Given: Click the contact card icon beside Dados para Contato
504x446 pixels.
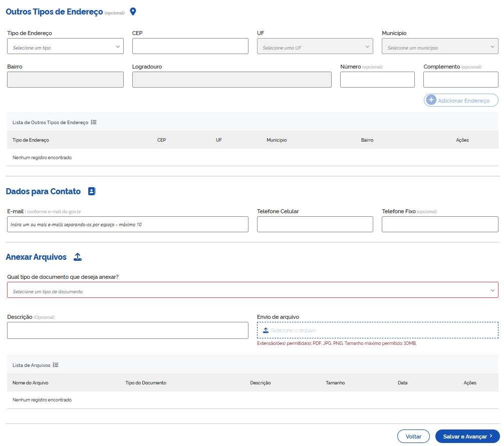Looking at the screenshot, I should coord(91,191).
